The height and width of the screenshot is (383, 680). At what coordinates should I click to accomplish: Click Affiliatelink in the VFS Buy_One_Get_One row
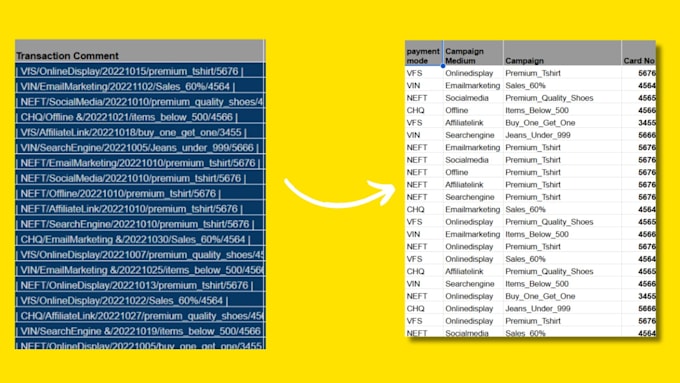tap(464, 123)
